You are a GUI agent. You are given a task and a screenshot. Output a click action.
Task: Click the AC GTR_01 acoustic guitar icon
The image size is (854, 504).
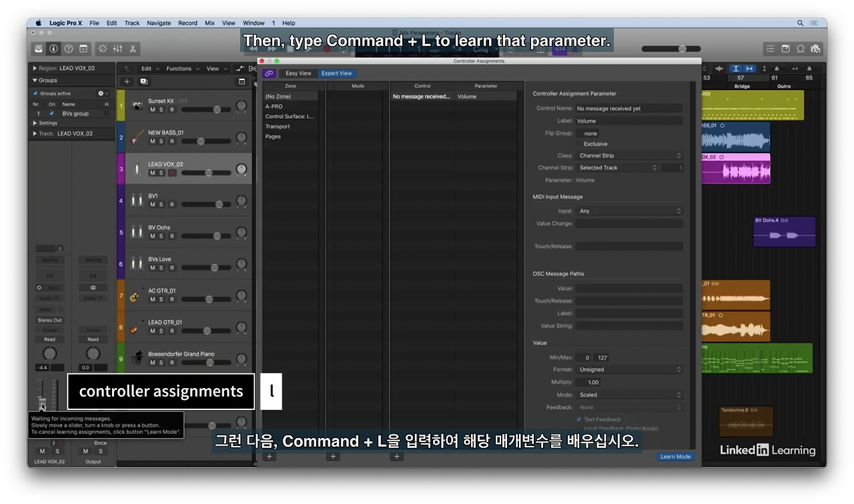pyautogui.click(x=137, y=295)
